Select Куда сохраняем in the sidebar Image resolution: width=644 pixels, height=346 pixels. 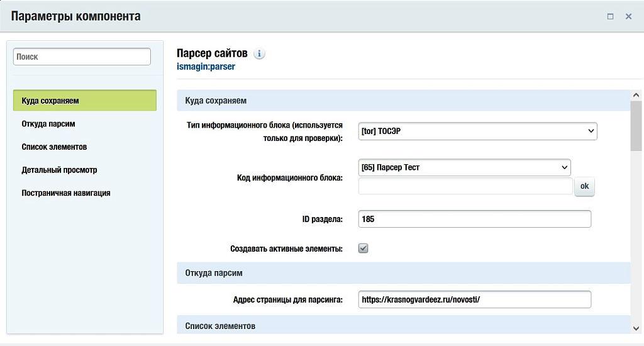pos(84,101)
